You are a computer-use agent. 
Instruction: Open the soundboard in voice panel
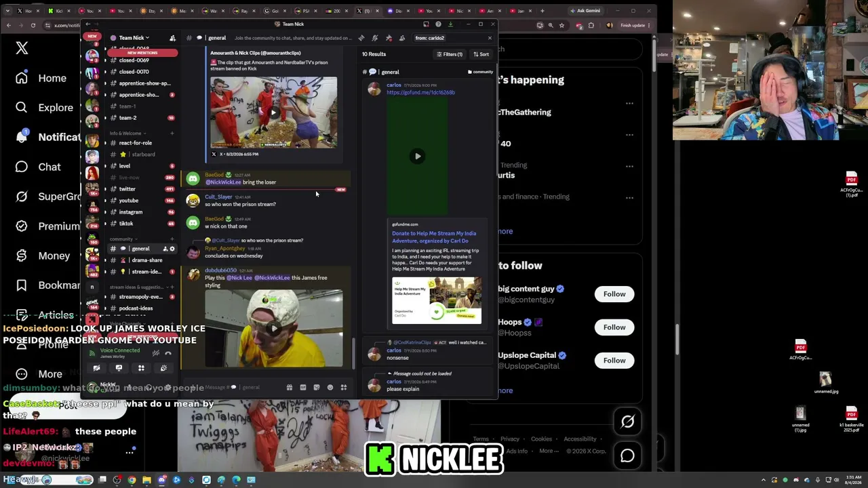pos(163,368)
